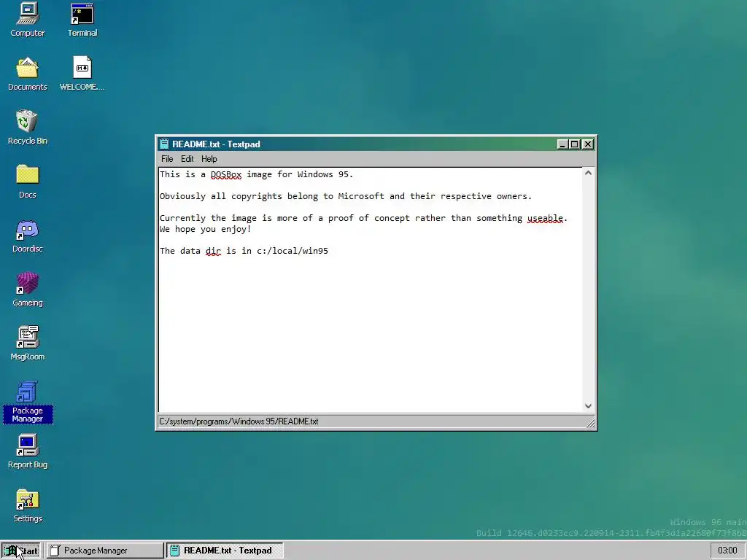747x560 pixels.
Task: Open the Help menu in Textpad
Action: point(209,159)
